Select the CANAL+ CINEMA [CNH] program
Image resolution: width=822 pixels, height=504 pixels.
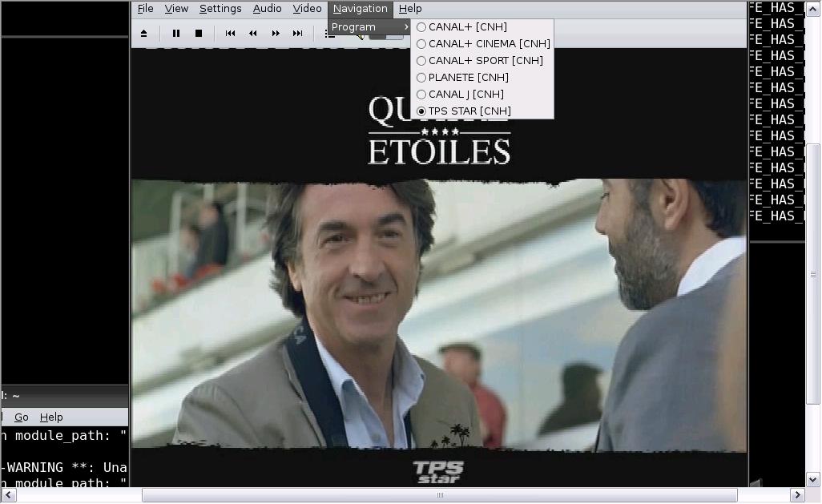click(x=482, y=43)
